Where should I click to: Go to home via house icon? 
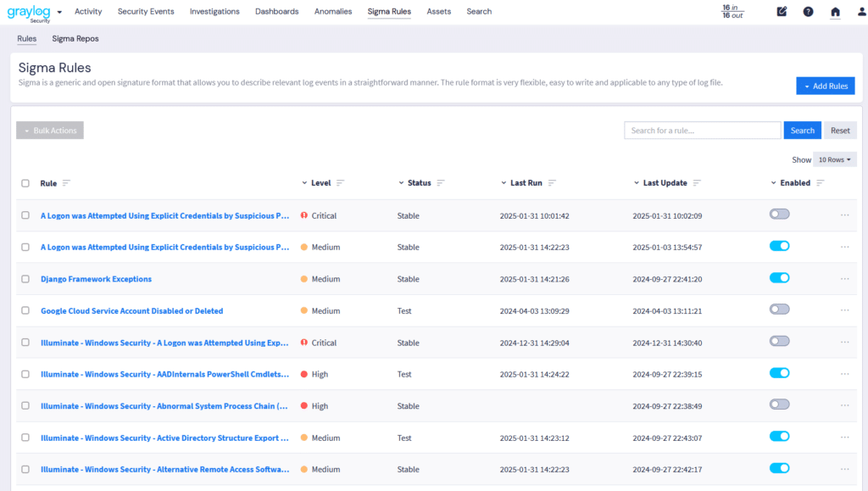pyautogui.click(x=835, y=11)
